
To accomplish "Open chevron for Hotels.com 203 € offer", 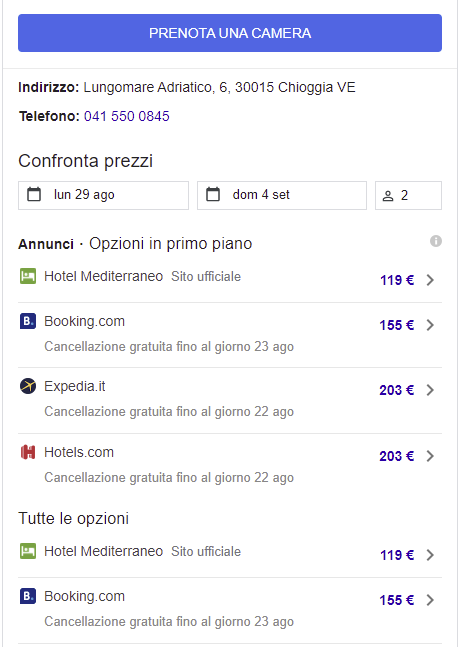I will click(430, 456).
